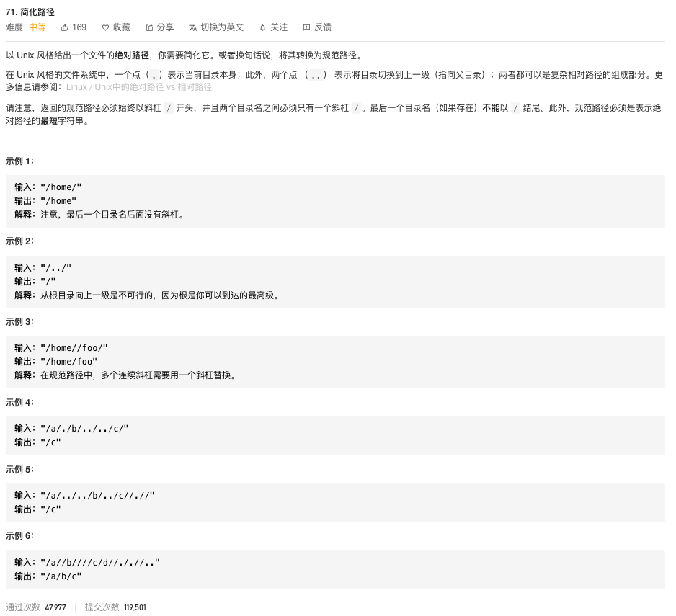676x616 pixels.
Task: Open the Linux / Unix absolute vs relative path link
Action: [x=139, y=87]
